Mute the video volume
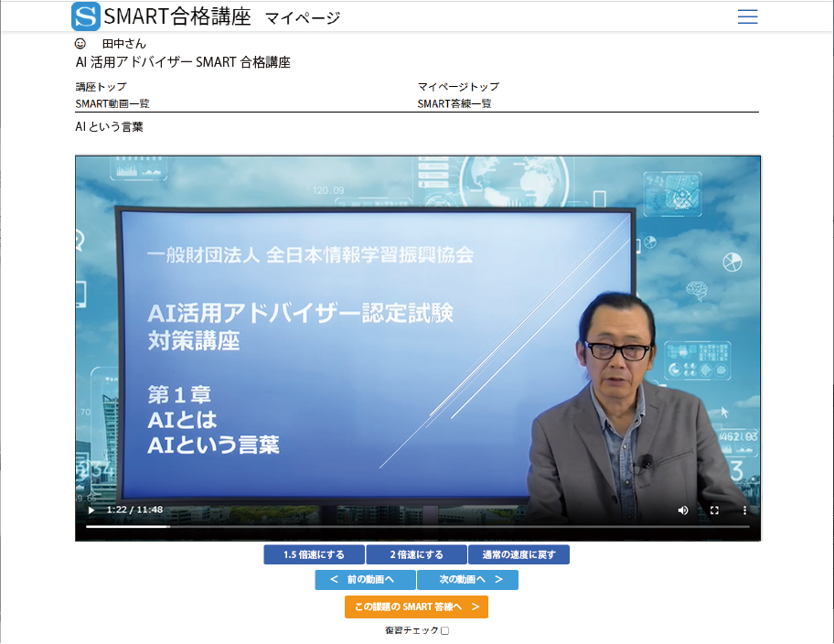This screenshot has height=644, width=834. coord(683,510)
